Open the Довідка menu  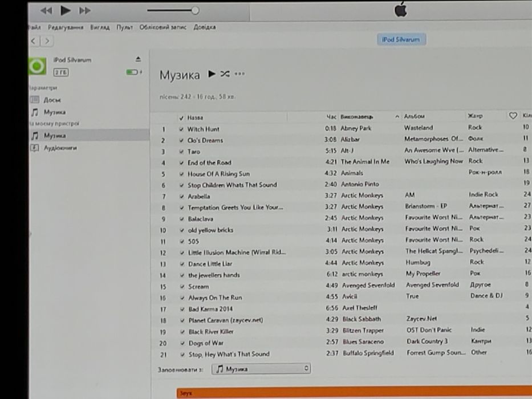(x=205, y=27)
